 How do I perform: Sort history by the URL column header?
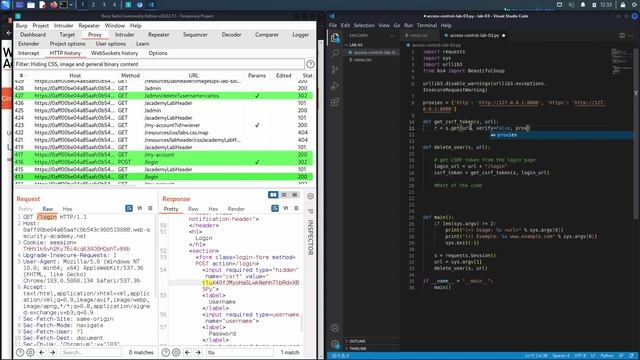pyautogui.click(x=193, y=76)
